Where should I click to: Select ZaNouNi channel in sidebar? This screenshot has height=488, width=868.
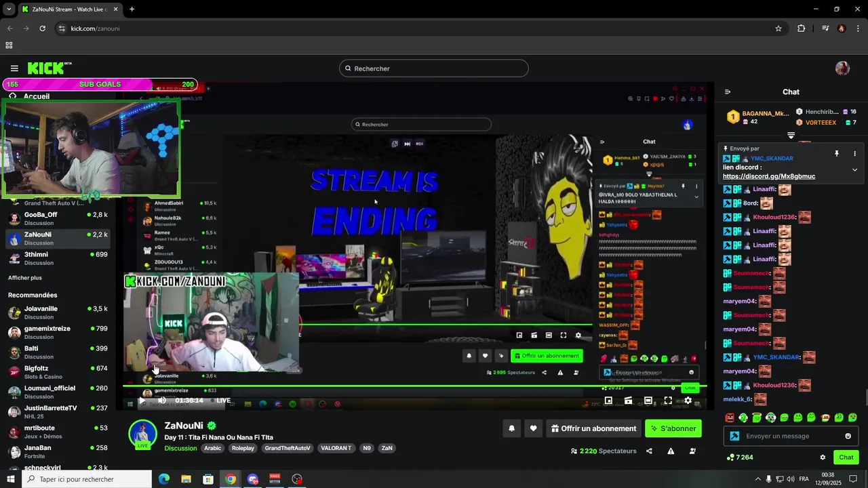pos(57,238)
